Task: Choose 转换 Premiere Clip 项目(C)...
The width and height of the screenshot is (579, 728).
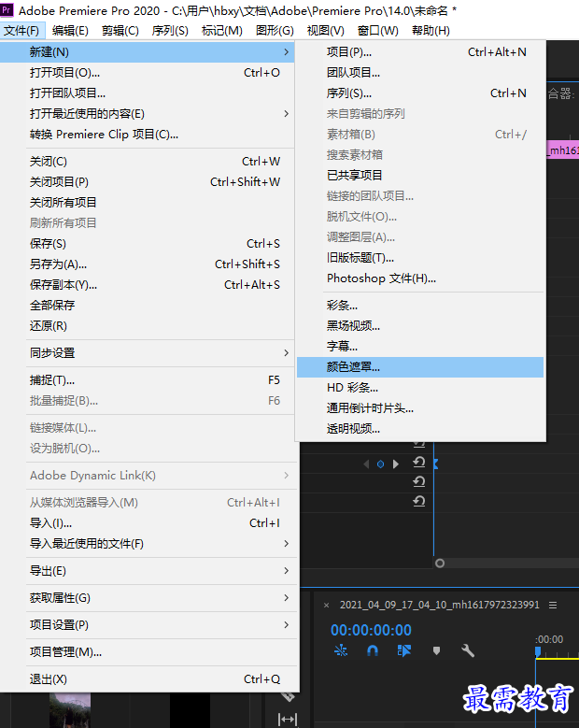Action: [x=148, y=135]
